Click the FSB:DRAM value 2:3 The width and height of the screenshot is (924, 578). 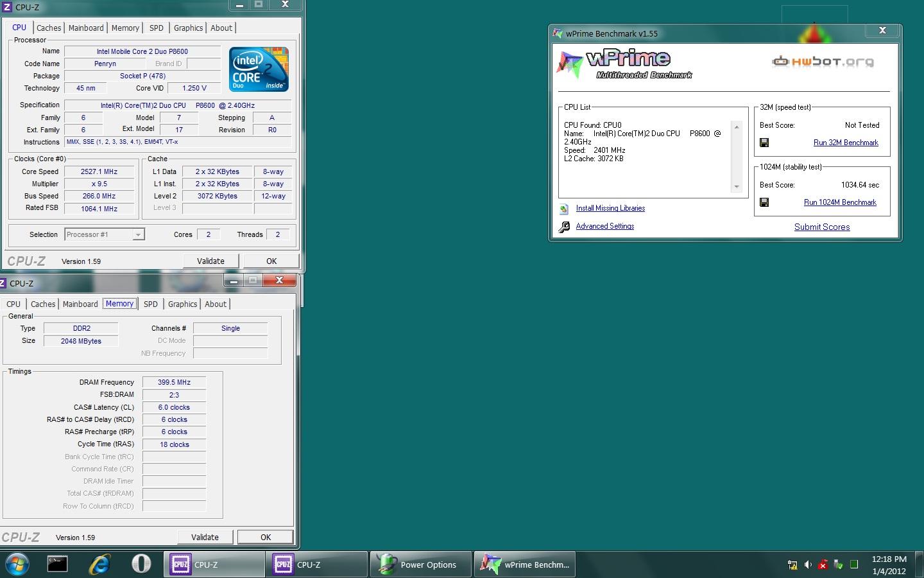[174, 395]
